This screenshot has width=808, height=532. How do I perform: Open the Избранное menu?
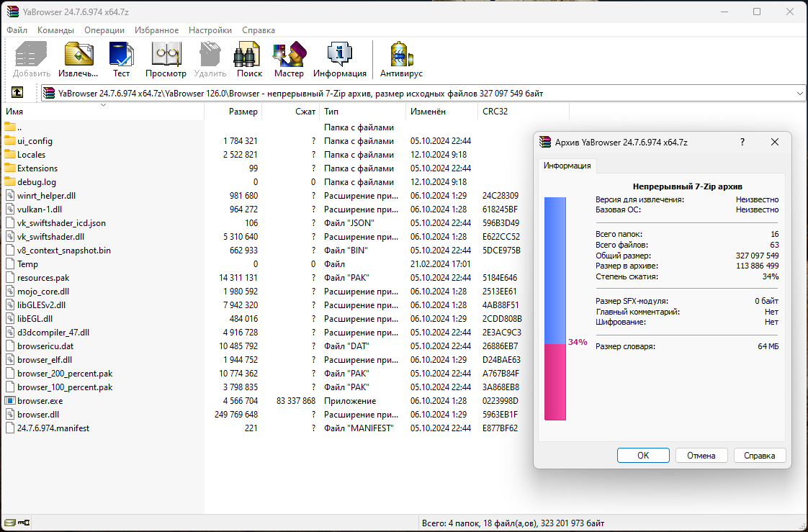click(x=157, y=30)
